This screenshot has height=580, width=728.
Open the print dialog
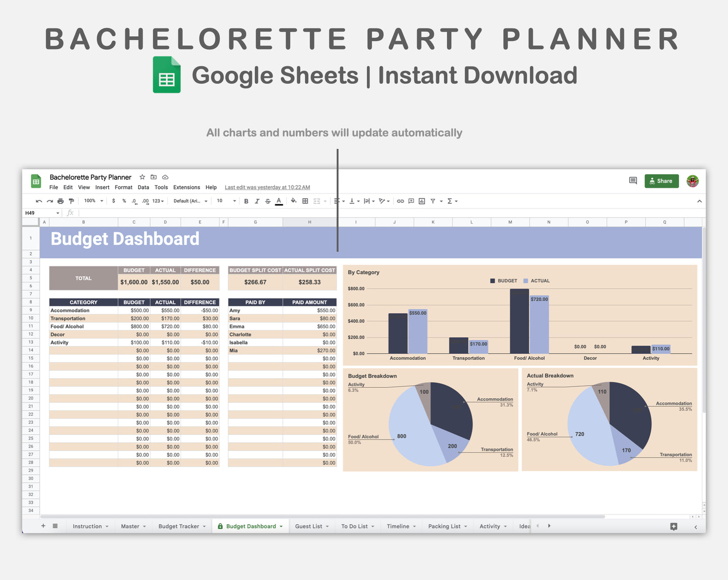tap(60, 201)
